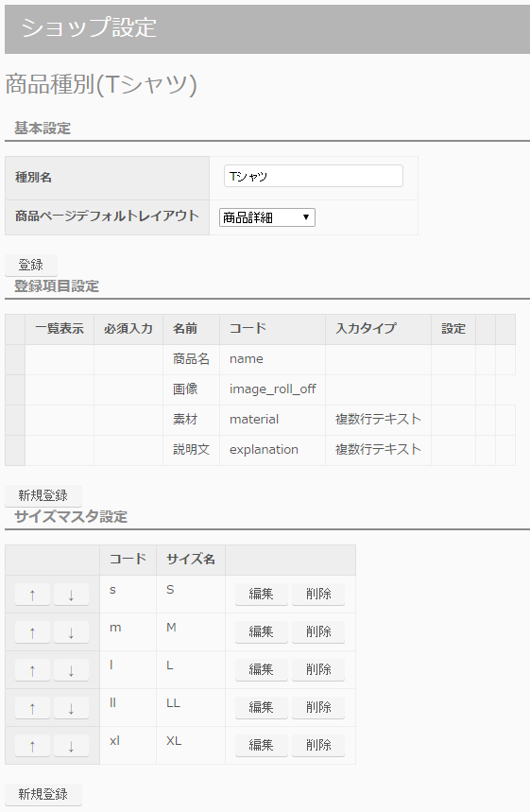Move size M row down
Viewport: 530px width, 812px height.
coord(71,631)
